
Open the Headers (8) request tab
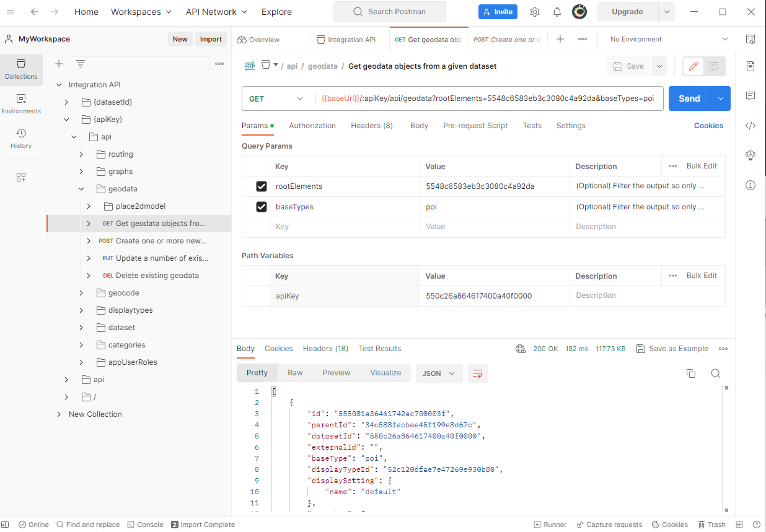(x=372, y=126)
